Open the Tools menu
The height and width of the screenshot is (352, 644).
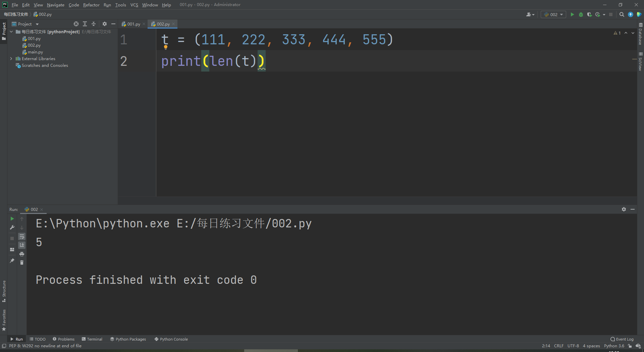pyautogui.click(x=120, y=5)
